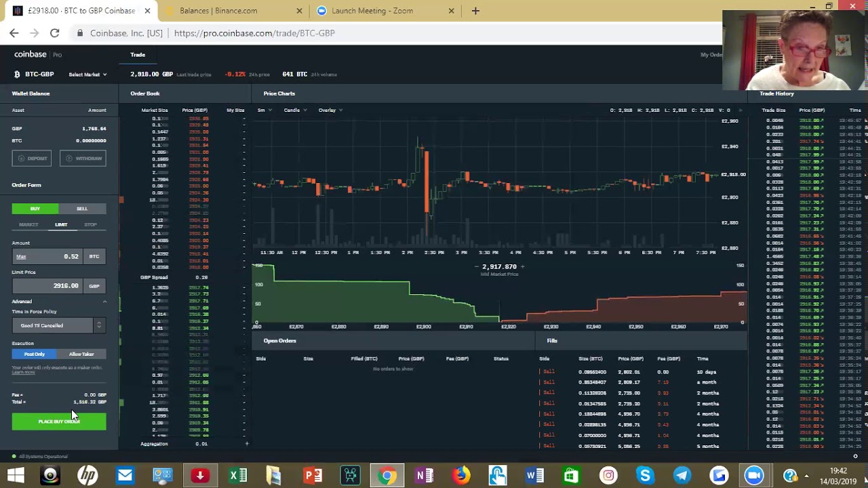Open the Candle chart type dropdown

pyautogui.click(x=295, y=110)
